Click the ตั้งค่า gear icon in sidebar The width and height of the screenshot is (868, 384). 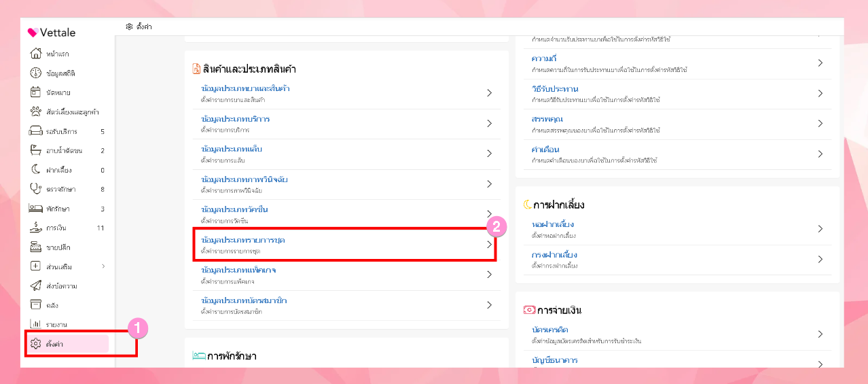36,344
